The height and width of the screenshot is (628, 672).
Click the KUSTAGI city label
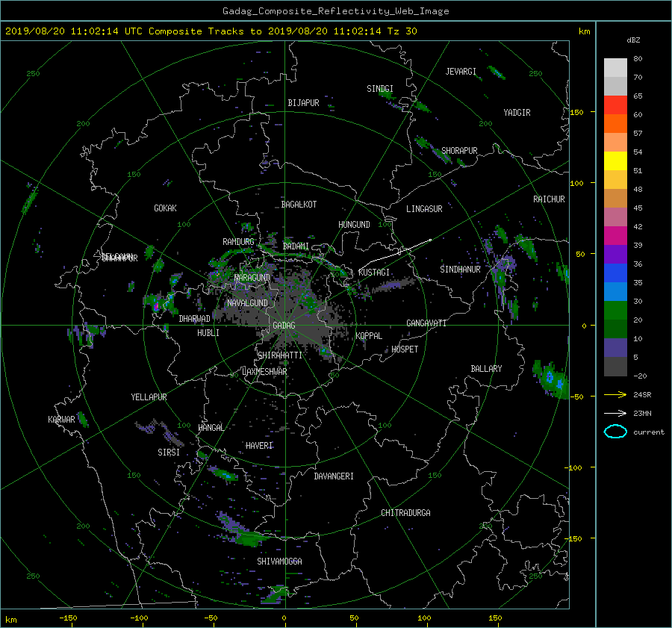(x=374, y=273)
